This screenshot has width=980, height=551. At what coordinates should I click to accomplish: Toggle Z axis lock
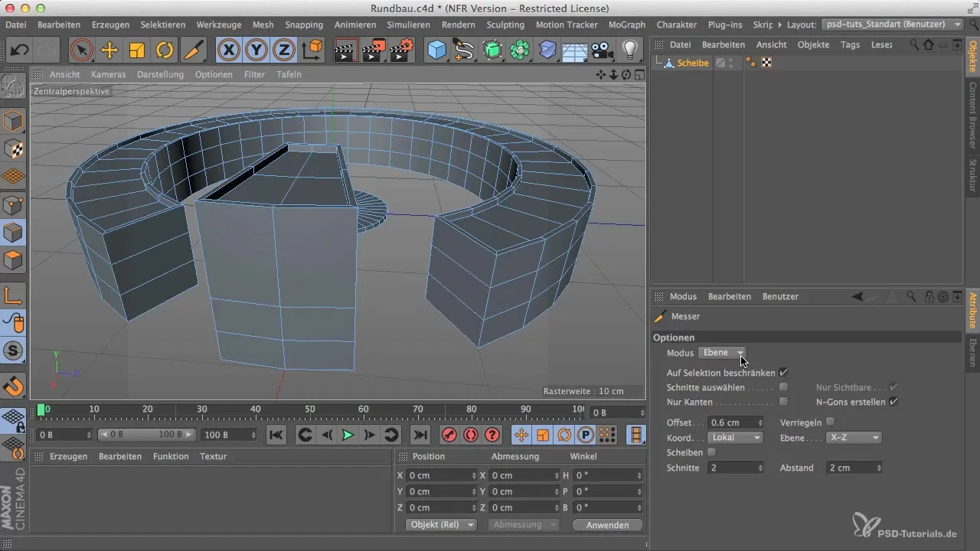[x=284, y=51]
